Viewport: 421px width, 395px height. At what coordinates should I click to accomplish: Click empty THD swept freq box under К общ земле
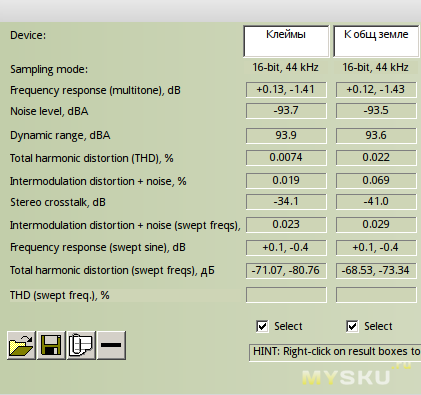pyautogui.click(x=376, y=295)
